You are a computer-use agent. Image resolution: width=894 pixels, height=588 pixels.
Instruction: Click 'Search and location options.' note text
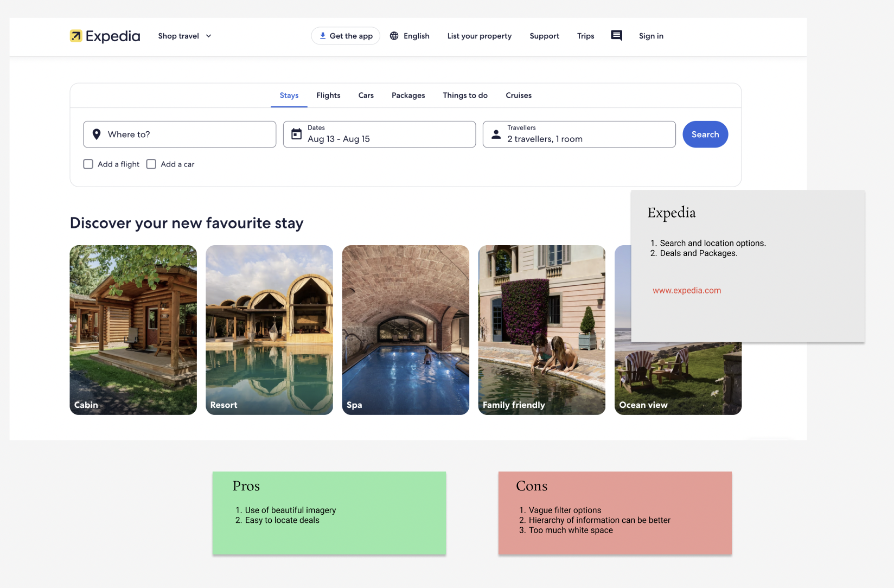coord(713,243)
